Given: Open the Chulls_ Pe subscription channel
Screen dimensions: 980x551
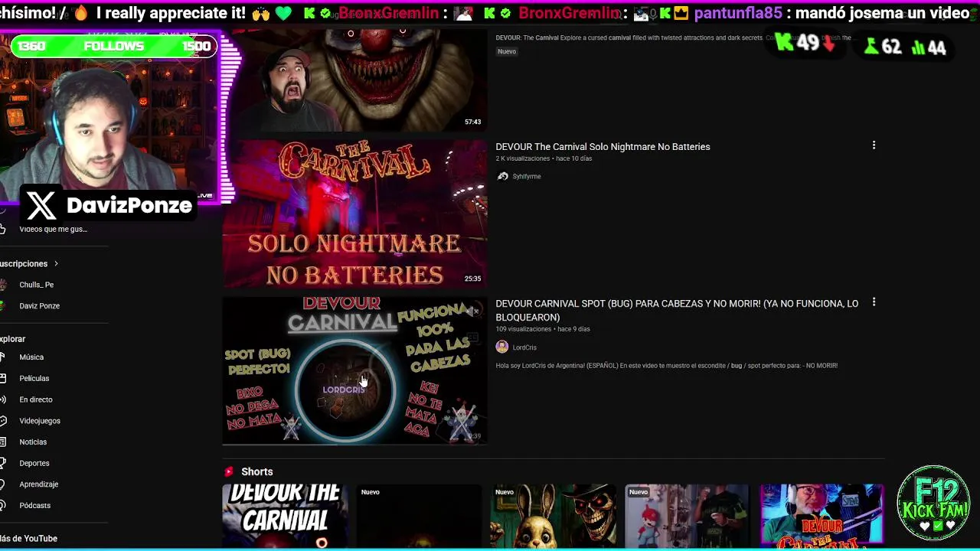Looking at the screenshot, I should pos(37,285).
